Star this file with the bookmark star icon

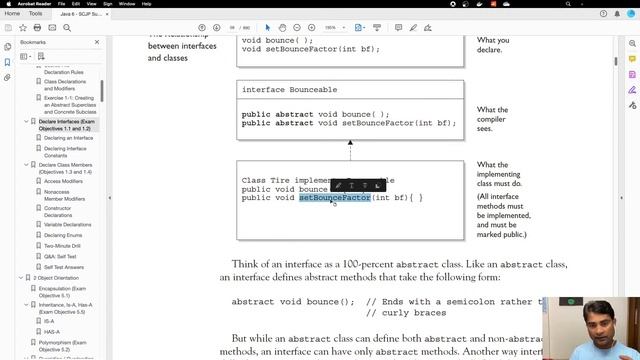[x=23, y=28]
